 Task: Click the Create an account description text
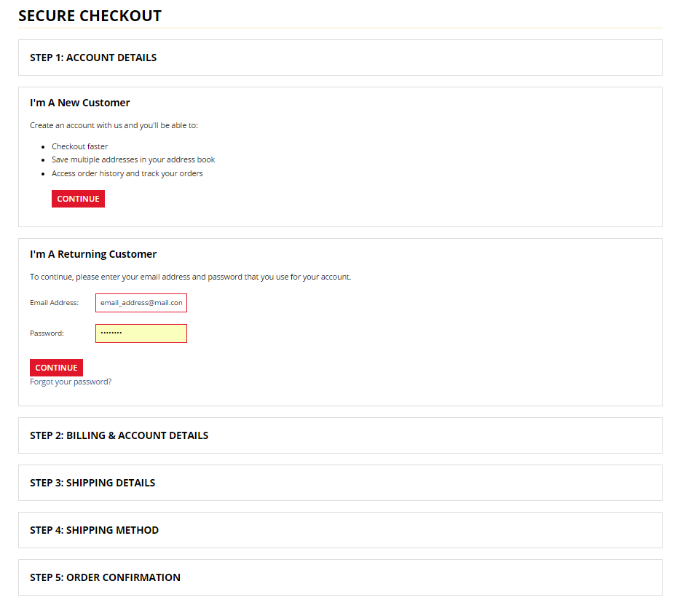point(114,125)
